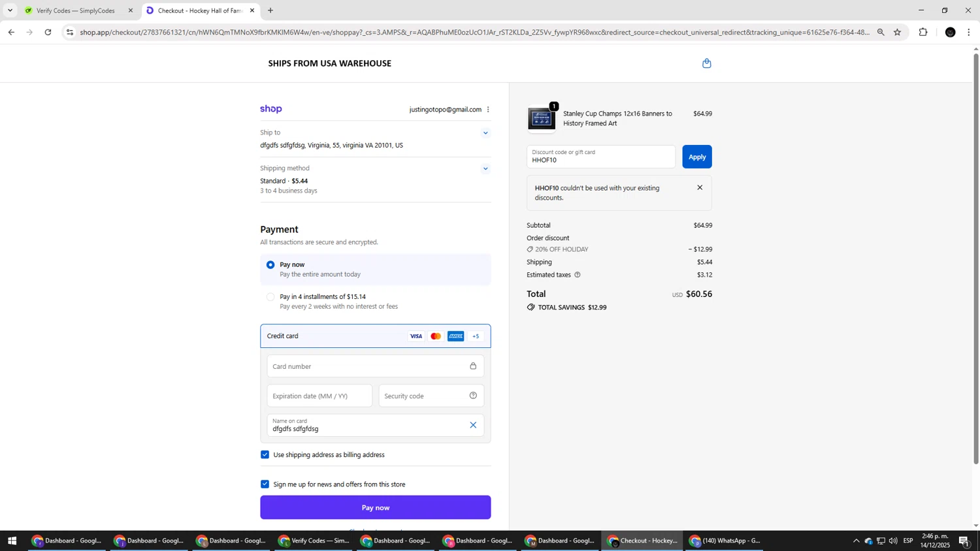Go back with the browser arrow
This screenshot has width=980, height=551.
(11, 32)
